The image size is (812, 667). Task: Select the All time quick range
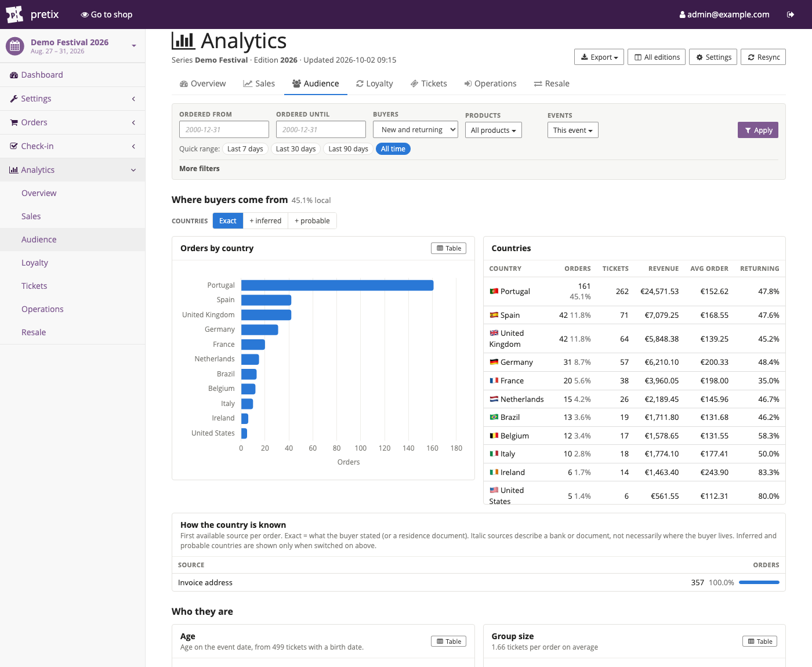tap(393, 149)
